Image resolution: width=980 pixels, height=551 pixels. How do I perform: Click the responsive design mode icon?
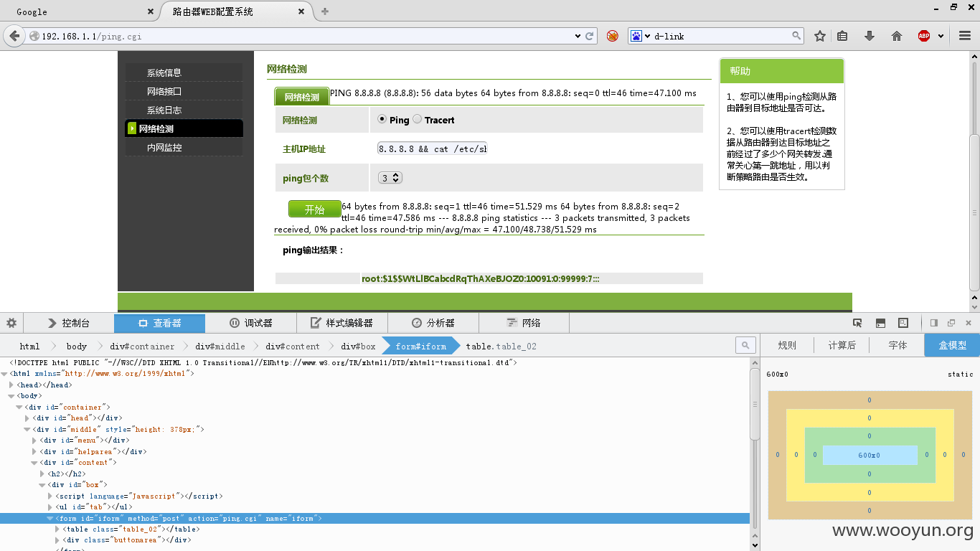903,323
